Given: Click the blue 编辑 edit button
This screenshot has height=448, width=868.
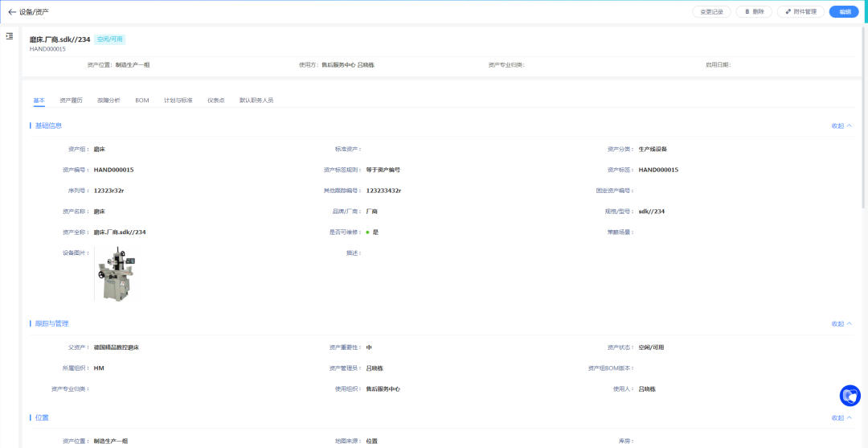Looking at the screenshot, I should (x=844, y=12).
